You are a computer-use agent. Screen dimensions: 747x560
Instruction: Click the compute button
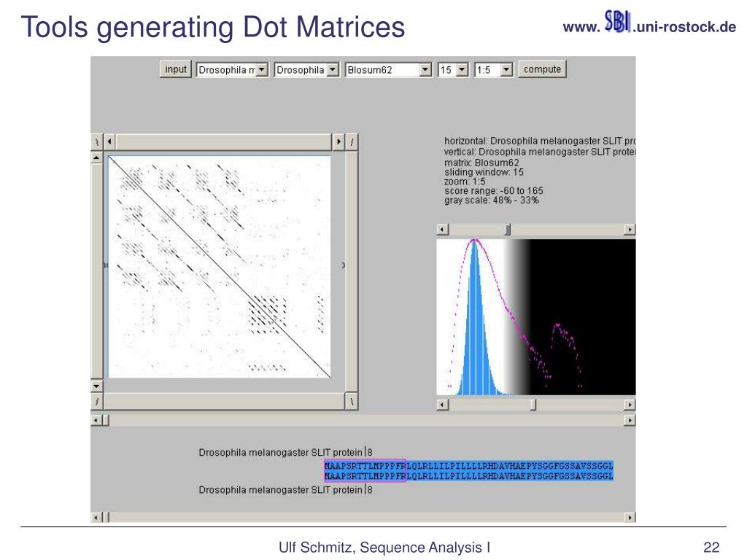click(x=542, y=69)
